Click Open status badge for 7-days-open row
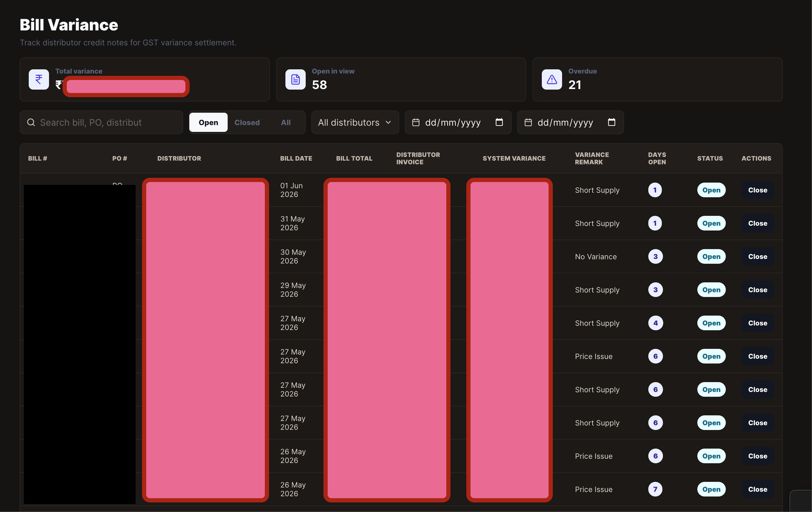812x512 pixels. point(711,489)
